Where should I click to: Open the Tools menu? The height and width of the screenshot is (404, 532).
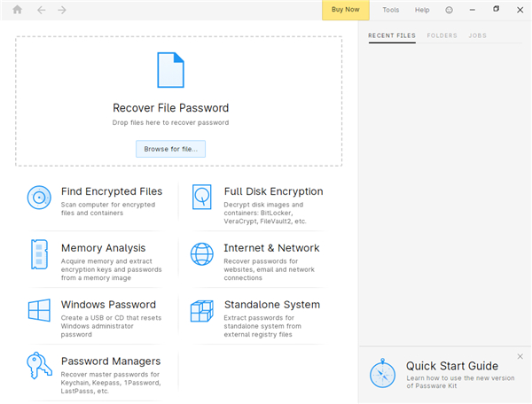390,10
